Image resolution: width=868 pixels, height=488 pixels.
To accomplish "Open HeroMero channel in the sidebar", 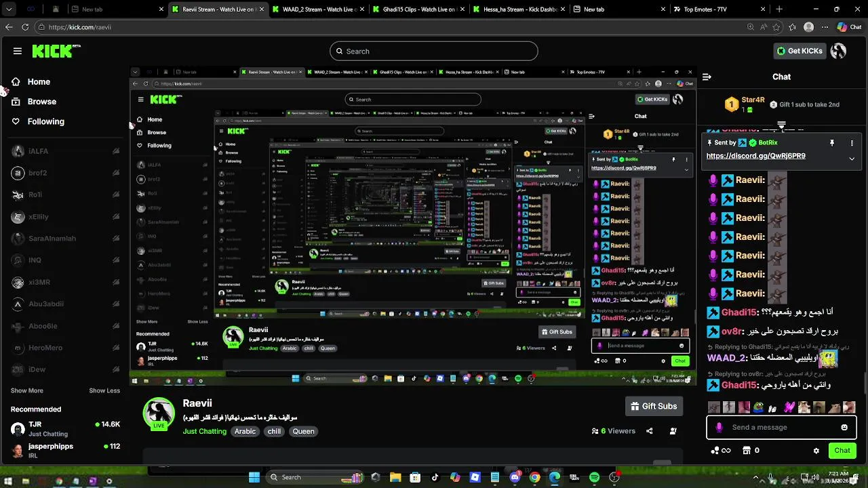I will coord(65,348).
